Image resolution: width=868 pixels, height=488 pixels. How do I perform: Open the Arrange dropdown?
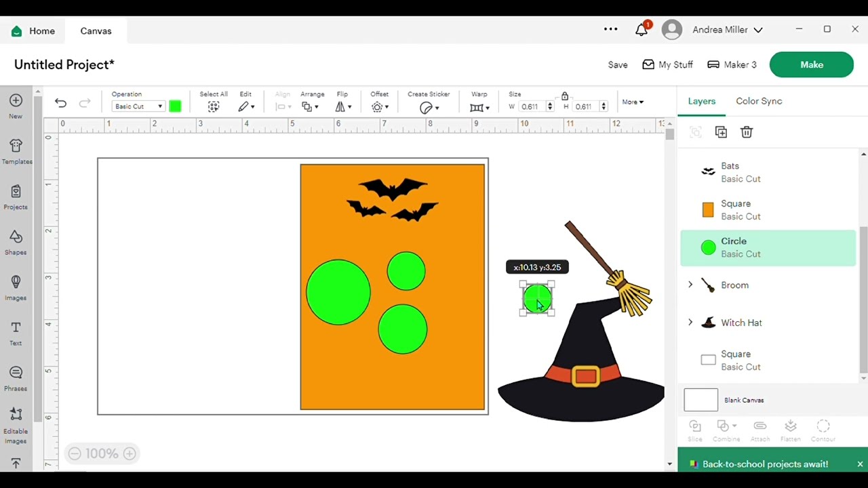pos(311,106)
